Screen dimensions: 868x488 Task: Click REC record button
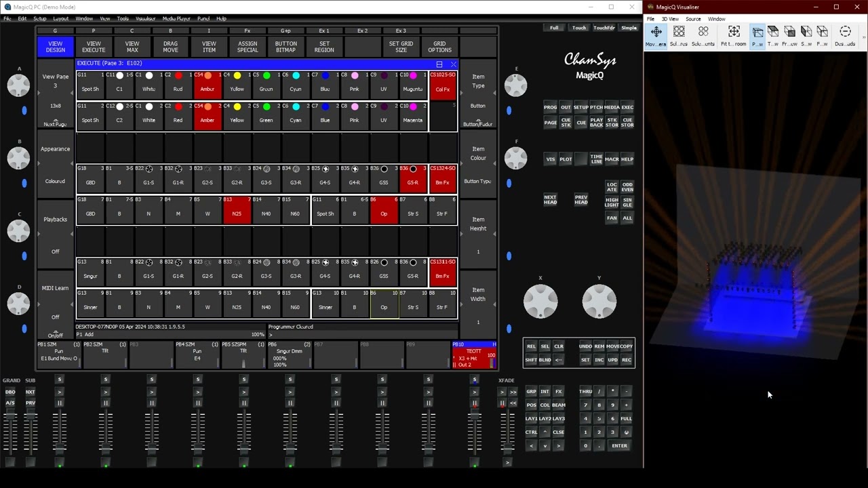pyautogui.click(x=627, y=360)
